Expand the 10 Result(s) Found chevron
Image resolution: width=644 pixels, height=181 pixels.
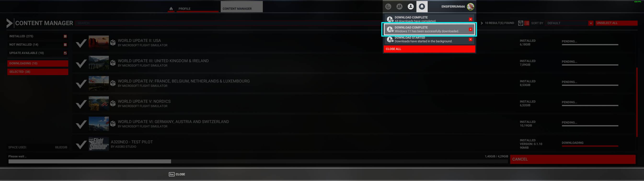tap(482, 23)
